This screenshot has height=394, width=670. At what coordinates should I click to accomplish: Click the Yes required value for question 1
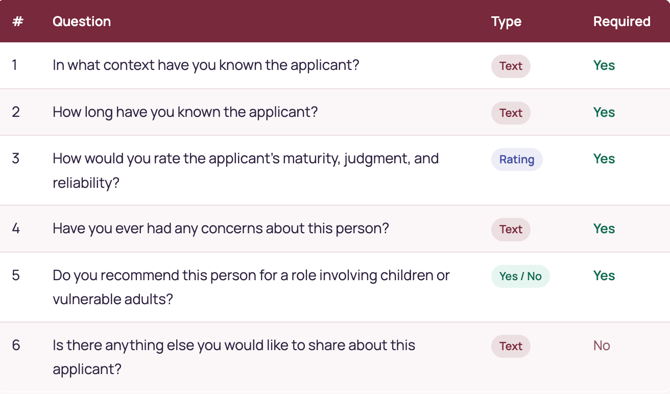coord(604,65)
